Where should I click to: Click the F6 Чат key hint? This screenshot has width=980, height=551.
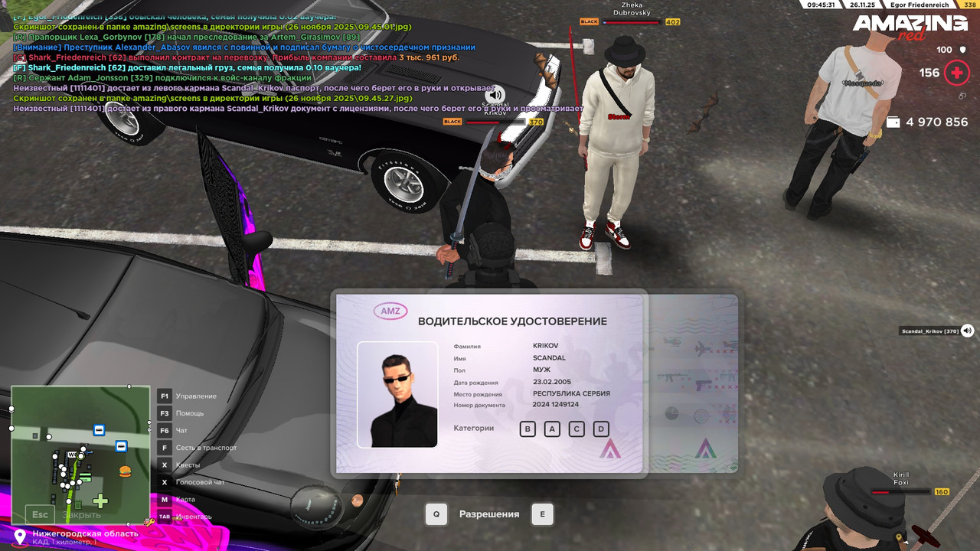[x=172, y=430]
